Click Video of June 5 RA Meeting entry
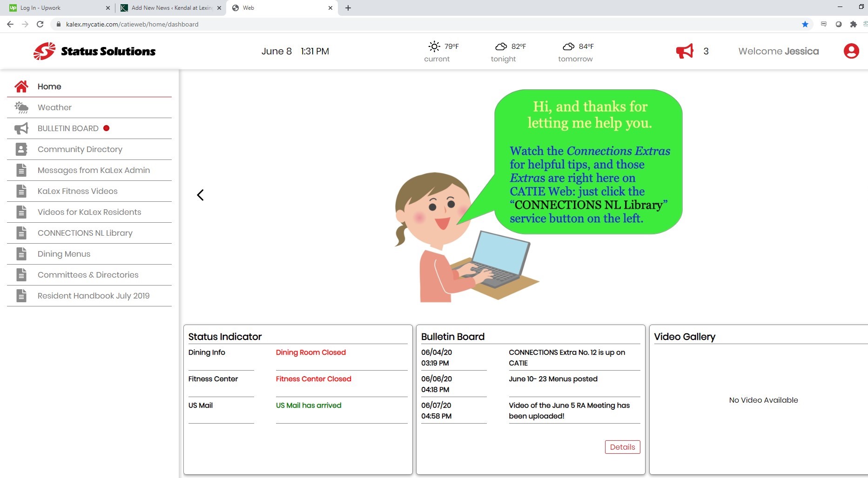The image size is (868, 478). (x=569, y=411)
